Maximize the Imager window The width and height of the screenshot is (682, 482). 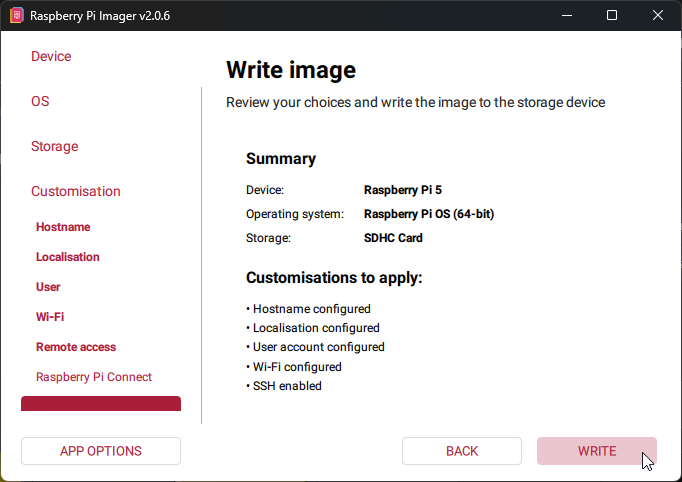(612, 16)
